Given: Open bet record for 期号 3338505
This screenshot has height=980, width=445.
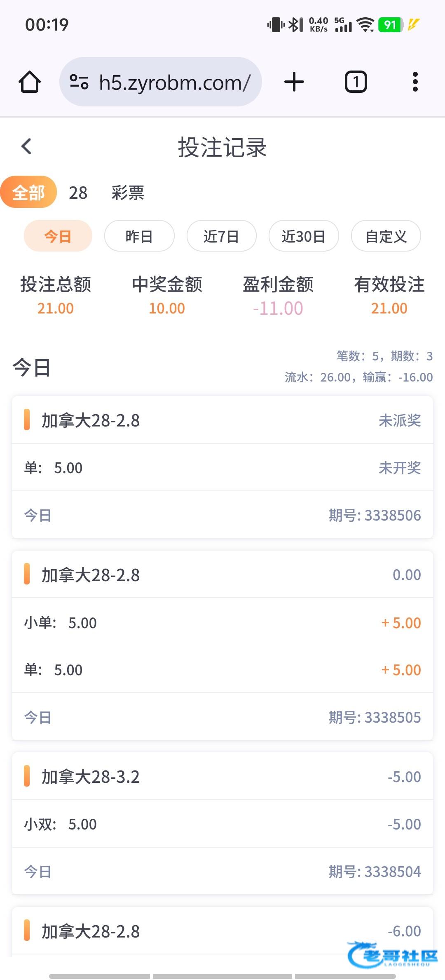Looking at the screenshot, I should click(222, 645).
